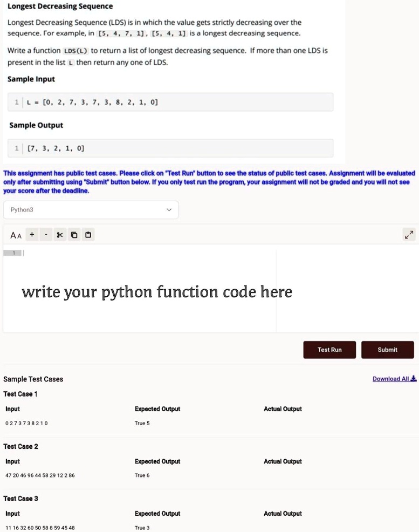Click the scissors cut icon
This screenshot has width=419, height=532.
point(60,235)
